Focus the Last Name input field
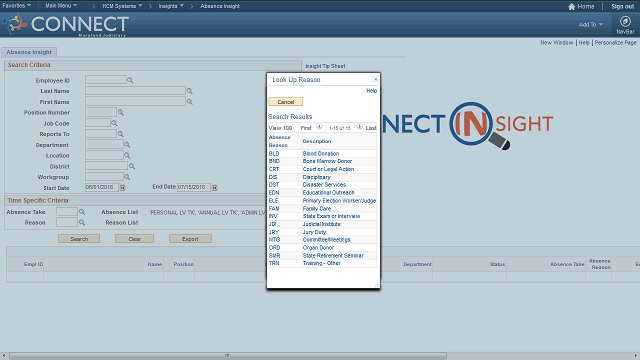Screen dimensions: 640x360 point(135,91)
